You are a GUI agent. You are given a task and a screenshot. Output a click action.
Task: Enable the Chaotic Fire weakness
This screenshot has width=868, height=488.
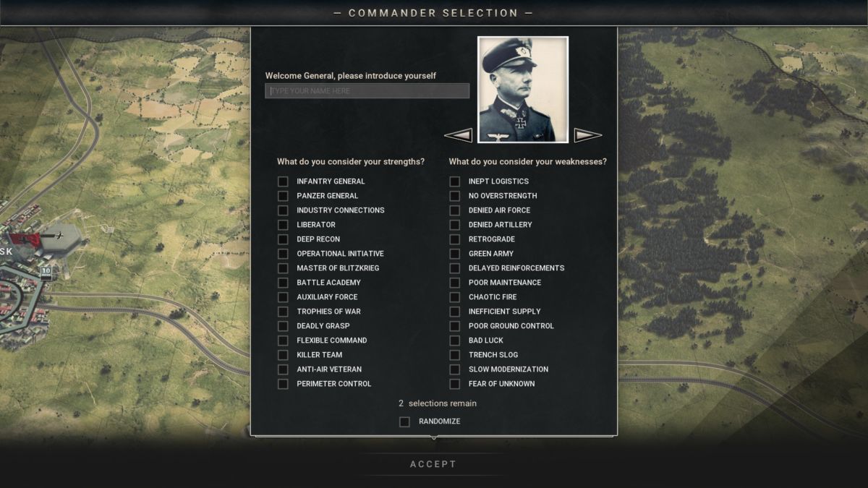coord(455,297)
